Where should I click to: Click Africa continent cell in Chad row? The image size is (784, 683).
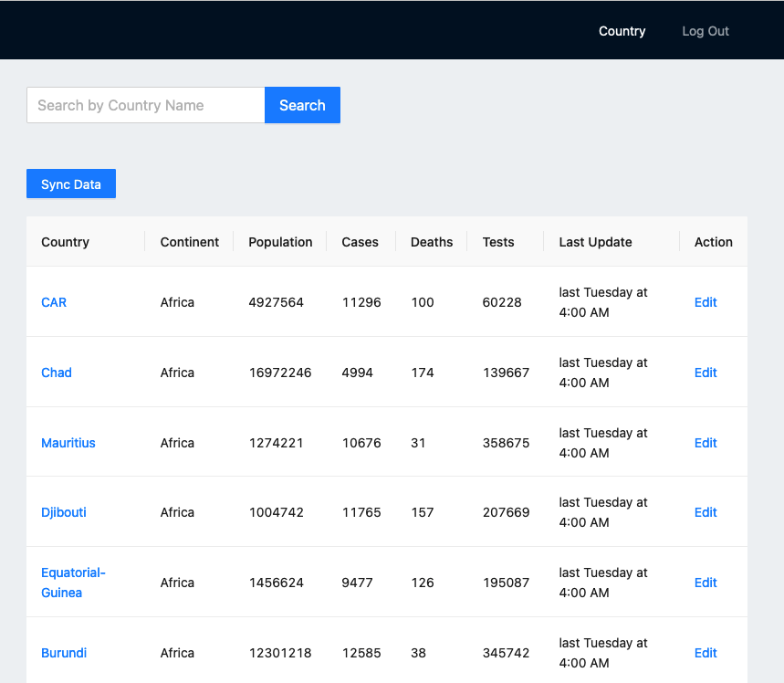(177, 373)
